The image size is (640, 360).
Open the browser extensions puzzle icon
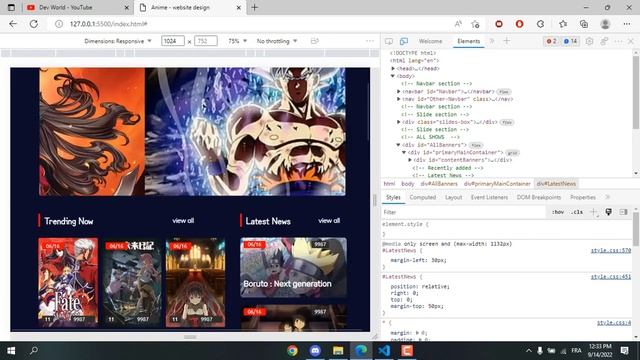540,24
